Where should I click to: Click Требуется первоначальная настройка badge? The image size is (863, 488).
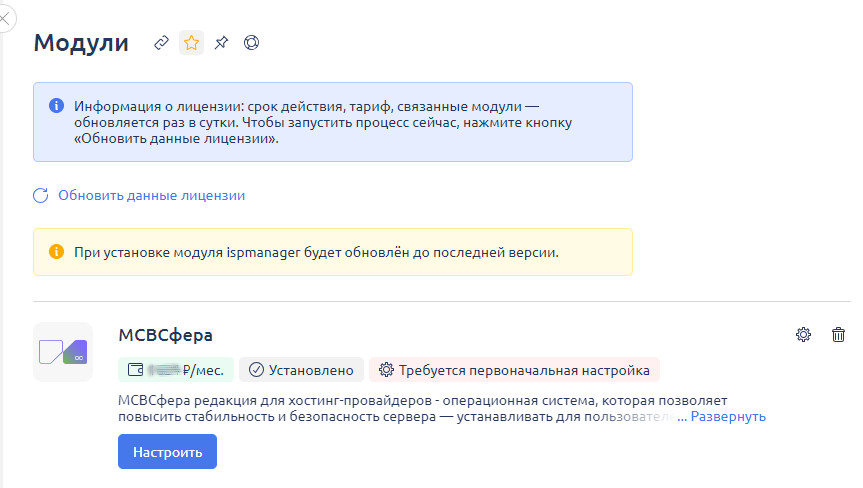coord(515,370)
